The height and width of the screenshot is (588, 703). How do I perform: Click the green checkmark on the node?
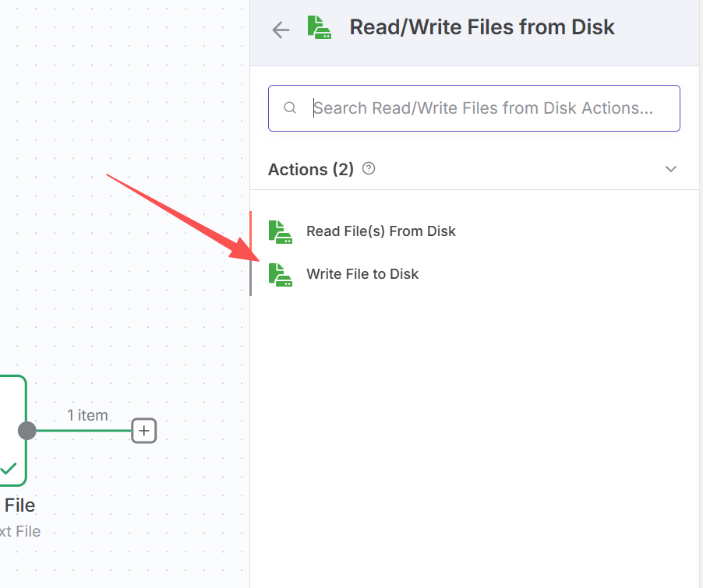[9, 468]
